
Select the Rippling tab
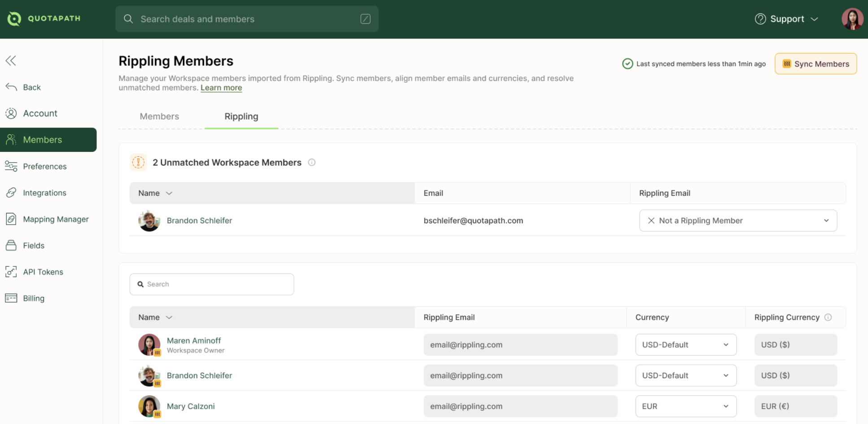pyautogui.click(x=241, y=116)
